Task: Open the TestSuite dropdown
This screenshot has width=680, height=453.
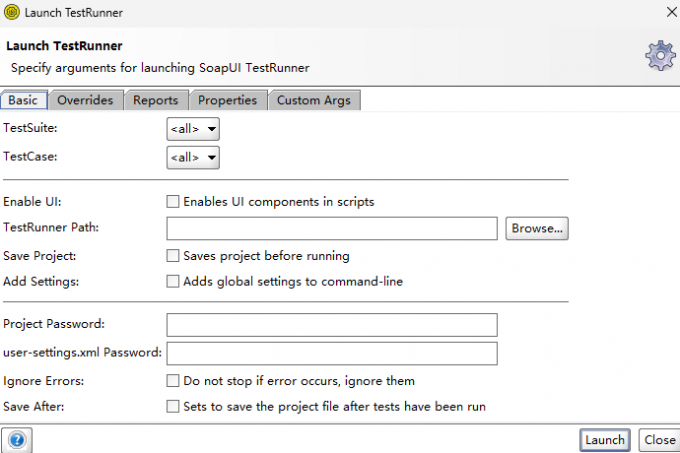Action: point(193,129)
